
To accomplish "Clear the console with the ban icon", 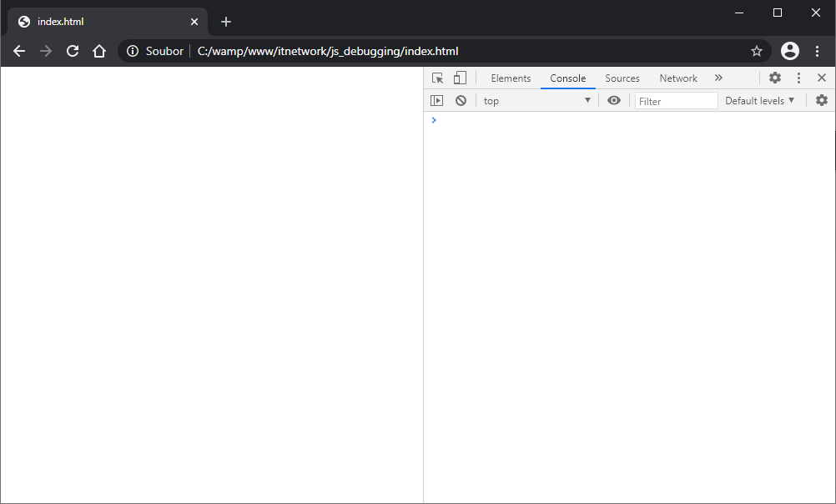I will 461,100.
